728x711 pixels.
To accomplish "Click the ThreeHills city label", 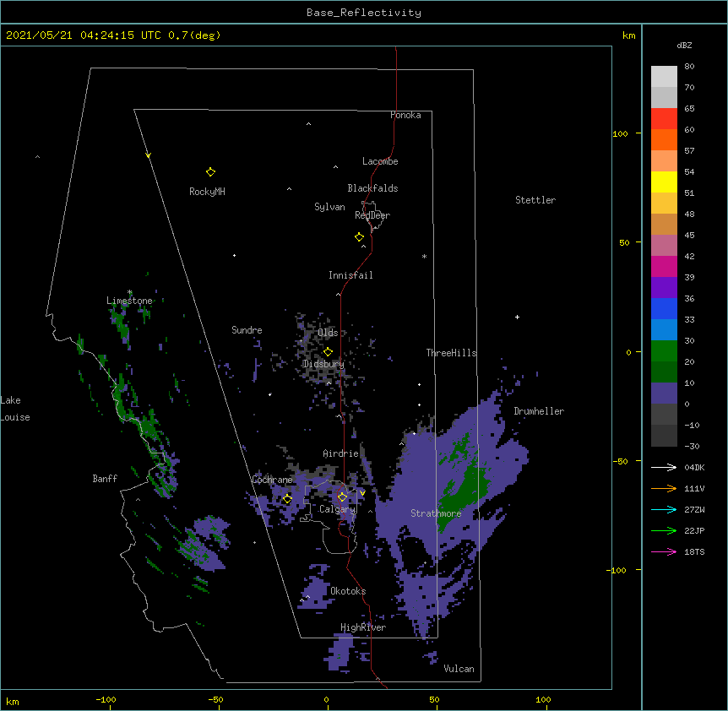I will 451,353.
